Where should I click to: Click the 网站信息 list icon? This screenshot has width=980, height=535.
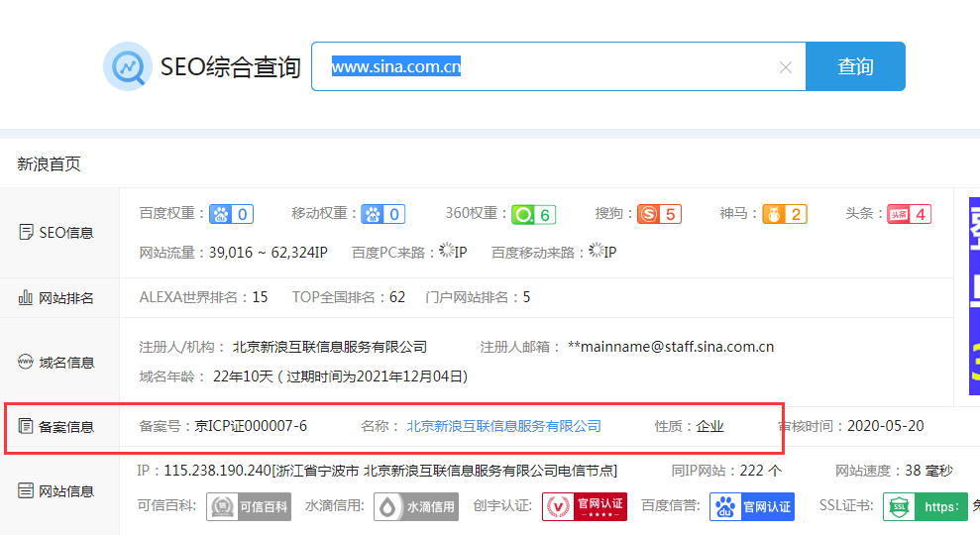[26, 490]
